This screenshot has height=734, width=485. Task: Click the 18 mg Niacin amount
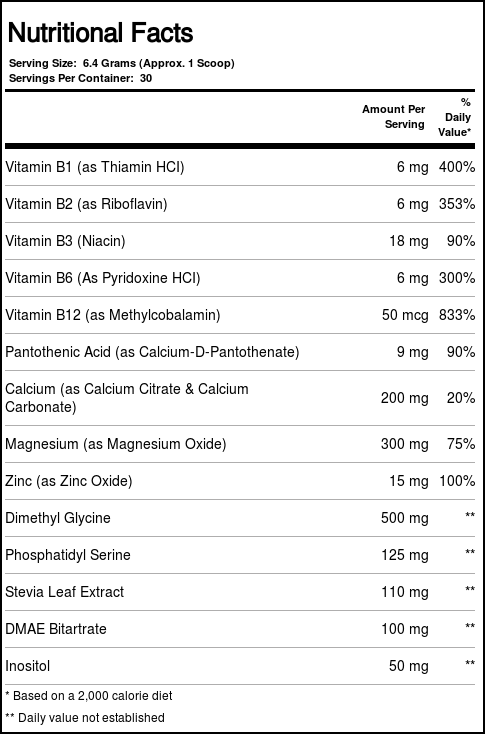click(x=409, y=242)
